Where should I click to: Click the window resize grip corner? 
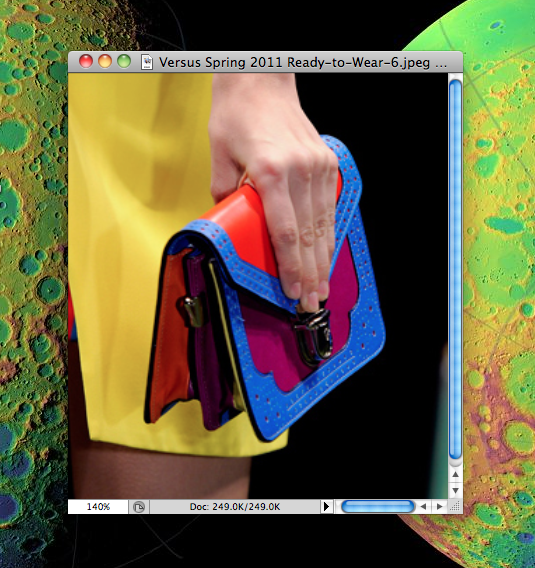point(455,506)
